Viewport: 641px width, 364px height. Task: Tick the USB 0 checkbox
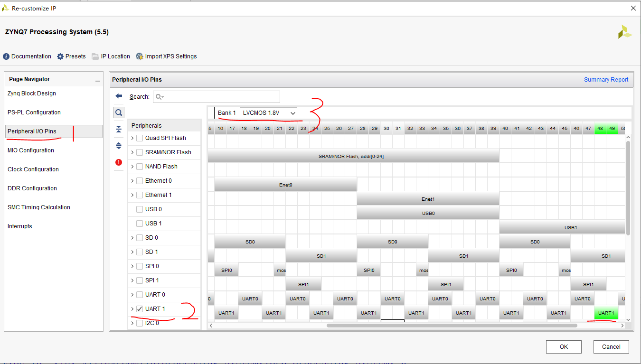(x=140, y=209)
